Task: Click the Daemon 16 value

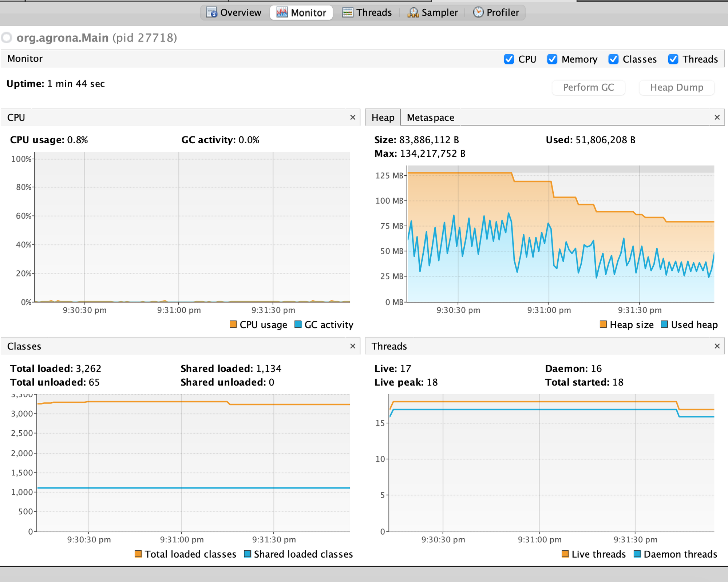Action: pyautogui.click(x=596, y=368)
